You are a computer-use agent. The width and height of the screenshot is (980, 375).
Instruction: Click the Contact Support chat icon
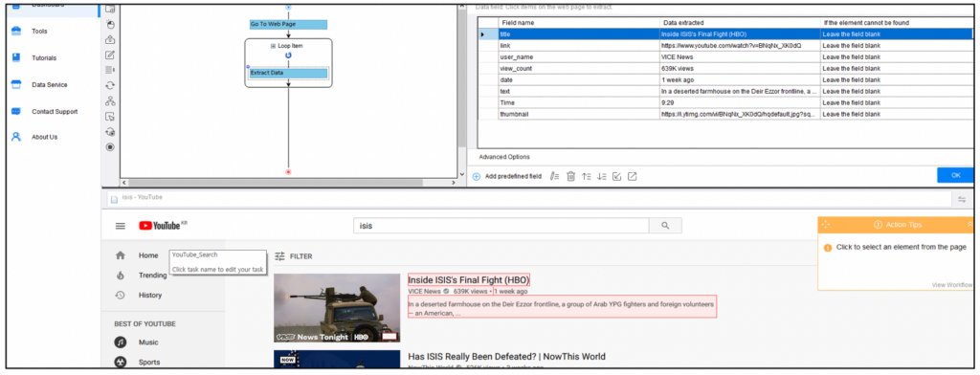coord(17,111)
